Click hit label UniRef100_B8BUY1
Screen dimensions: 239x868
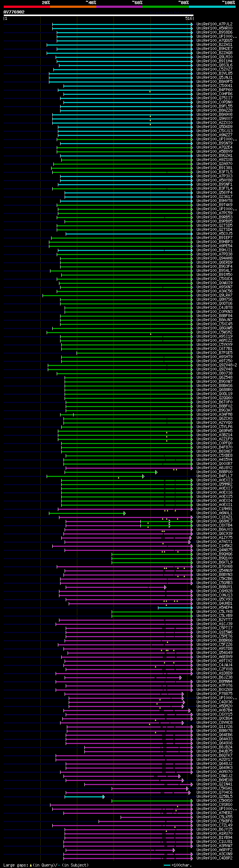point(214,587)
